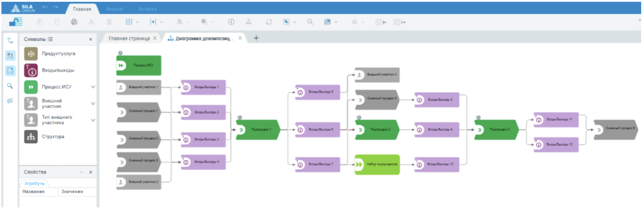Click the refresh icon in the toolbar
644x213 pixels.
(x=269, y=22)
